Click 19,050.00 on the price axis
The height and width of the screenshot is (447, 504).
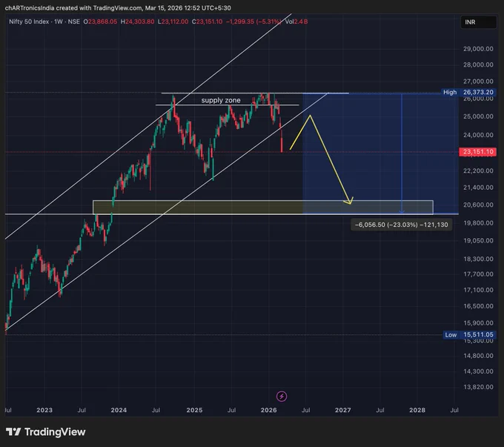[x=478, y=240]
